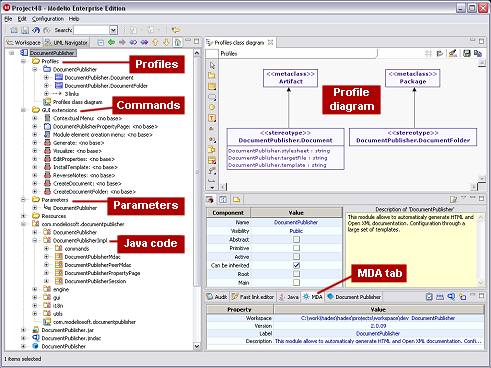Collapse the GUI extensions folder

pyautogui.click(x=23, y=110)
